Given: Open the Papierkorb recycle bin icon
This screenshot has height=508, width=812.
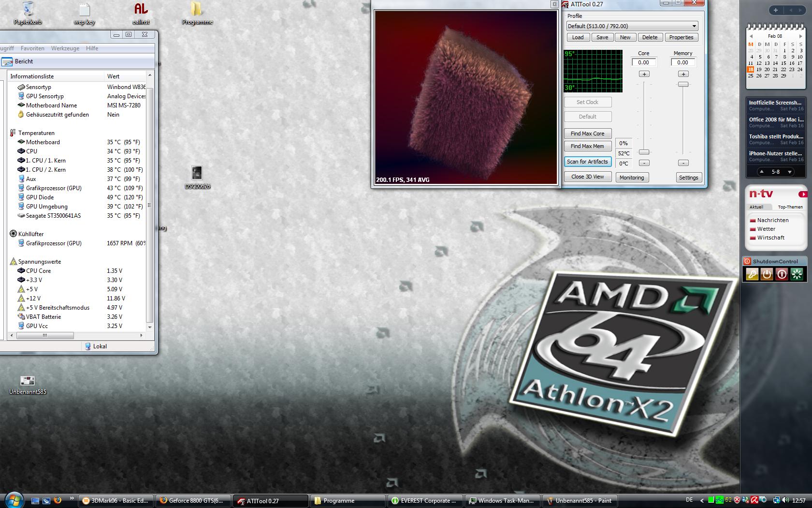Looking at the screenshot, I should point(28,14).
